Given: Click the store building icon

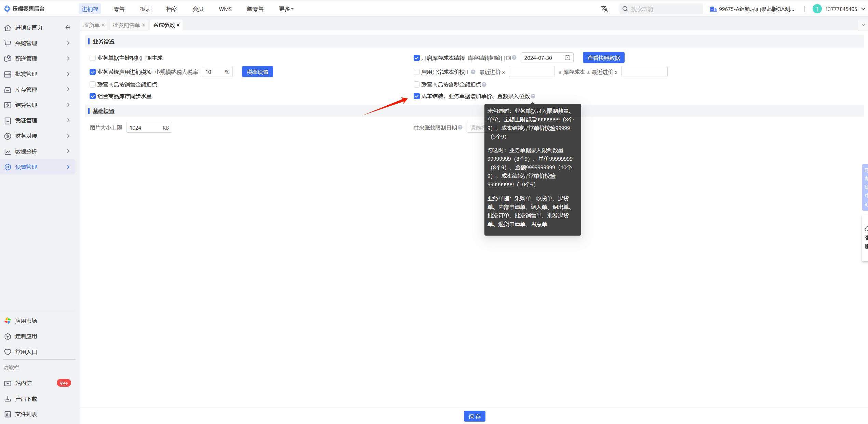Looking at the screenshot, I should pyautogui.click(x=713, y=9).
